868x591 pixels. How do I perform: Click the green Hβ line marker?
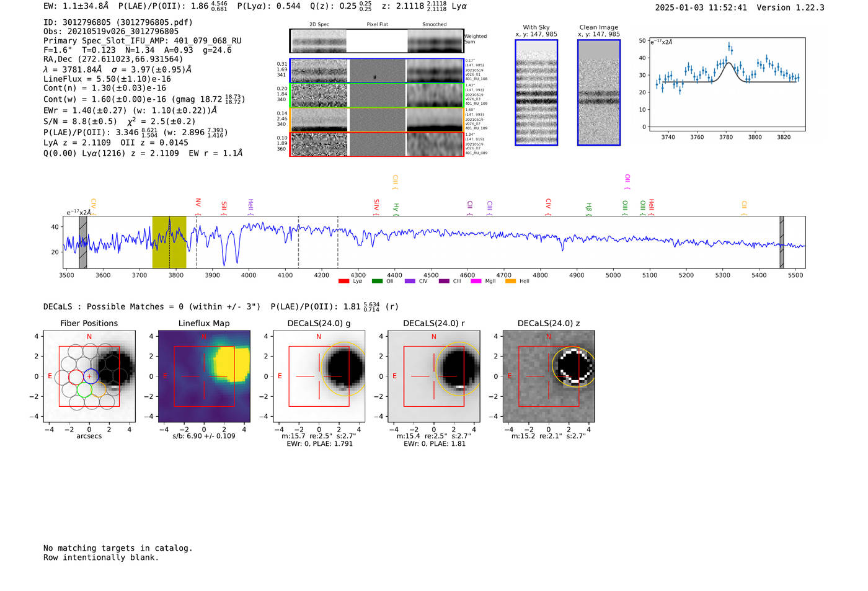[x=588, y=209]
